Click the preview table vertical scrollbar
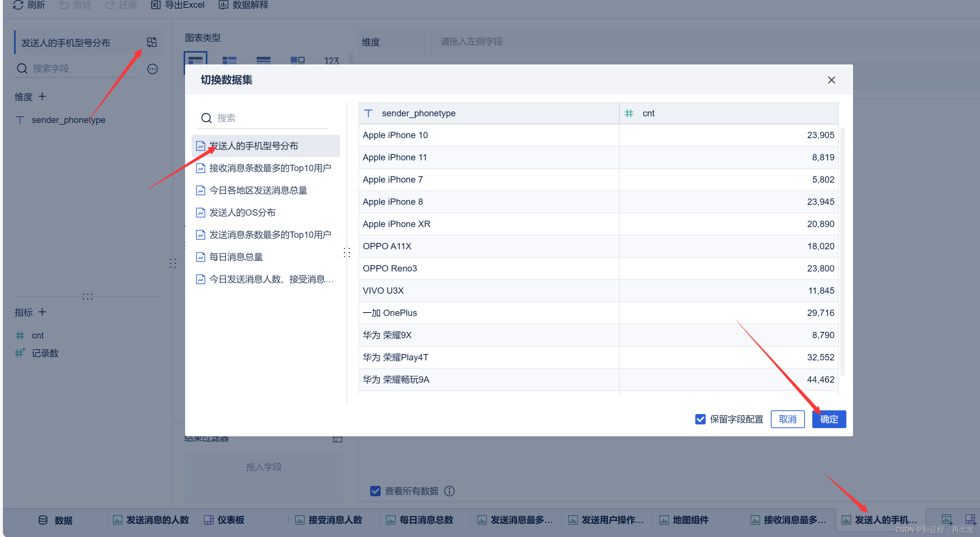 pyautogui.click(x=842, y=251)
